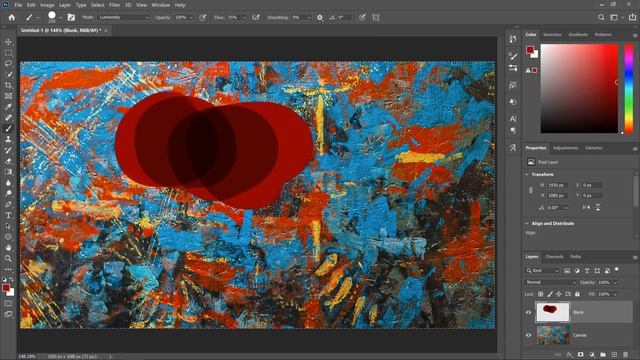Toggle lock all padlock icon

[577, 294]
